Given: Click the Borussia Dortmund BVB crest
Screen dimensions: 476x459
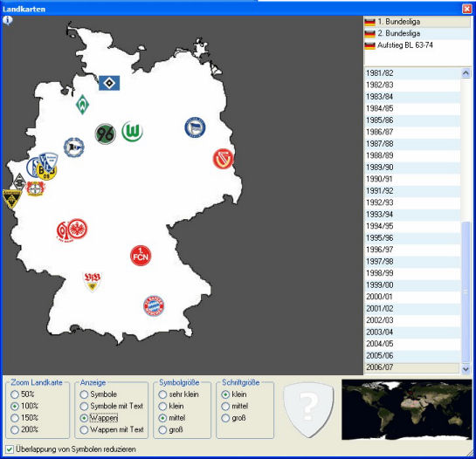Looking at the screenshot, I should tap(47, 174).
